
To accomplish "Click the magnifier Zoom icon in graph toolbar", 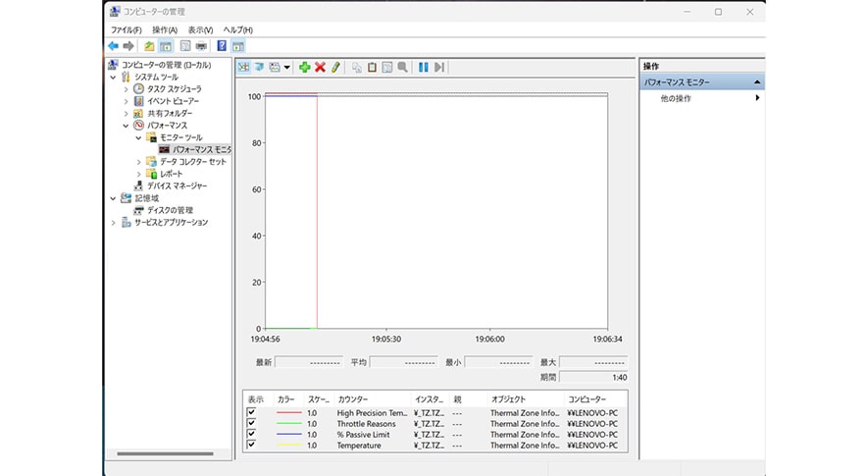I will [x=402, y=67].
